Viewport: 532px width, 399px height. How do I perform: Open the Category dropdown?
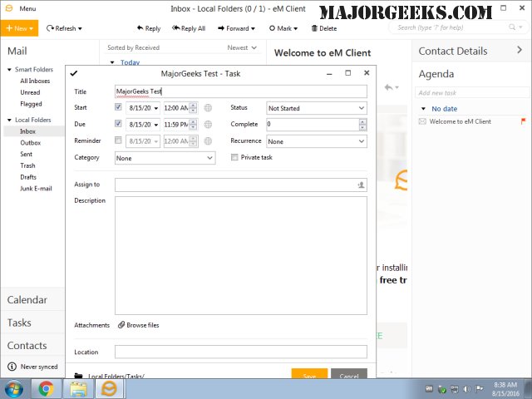[x=165, y=158]
